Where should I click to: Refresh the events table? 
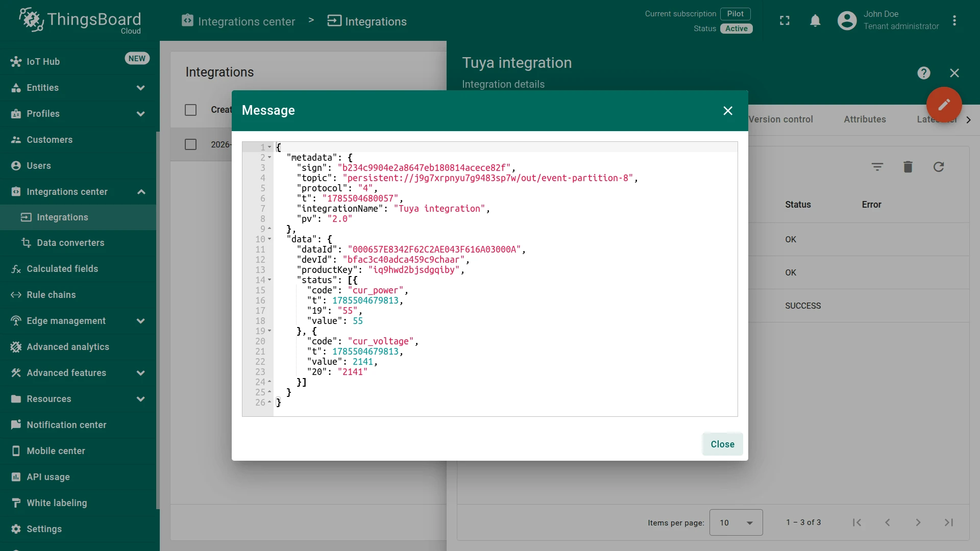tap(938, 167)
